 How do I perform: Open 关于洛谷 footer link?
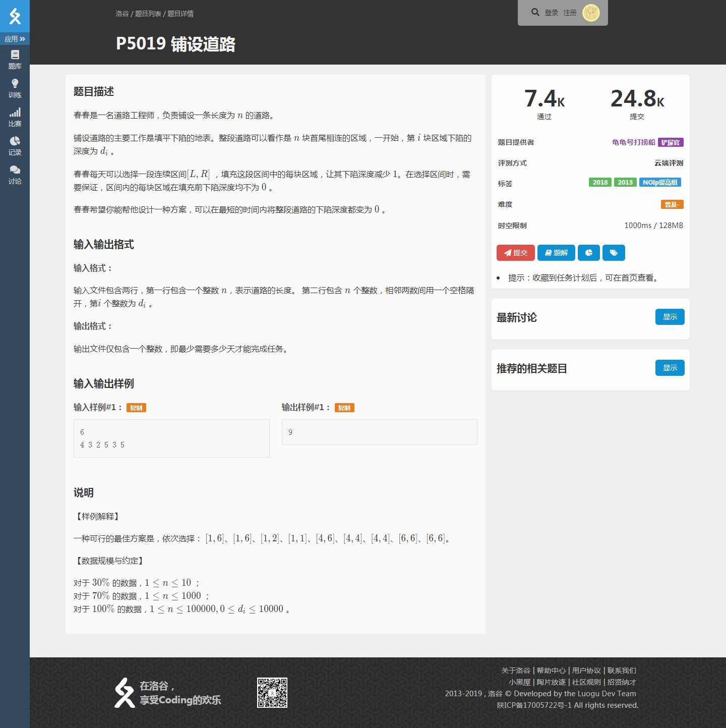(x=515, y=670)
